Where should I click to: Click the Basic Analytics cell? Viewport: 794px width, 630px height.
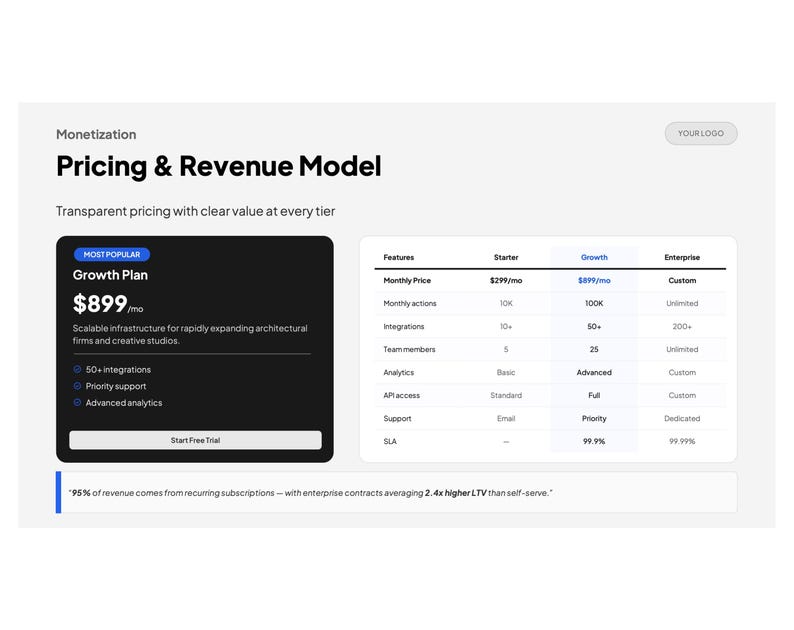[506, 373]
